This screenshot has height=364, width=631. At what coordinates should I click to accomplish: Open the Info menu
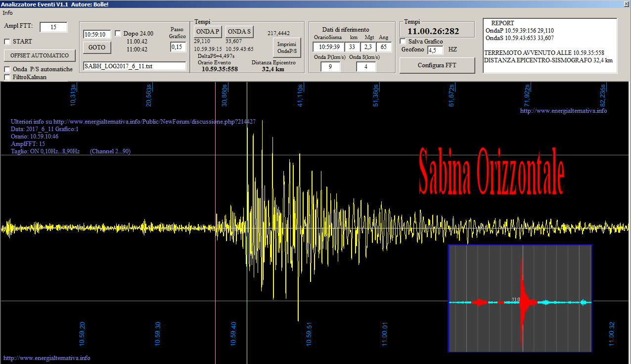pos(7,13)
